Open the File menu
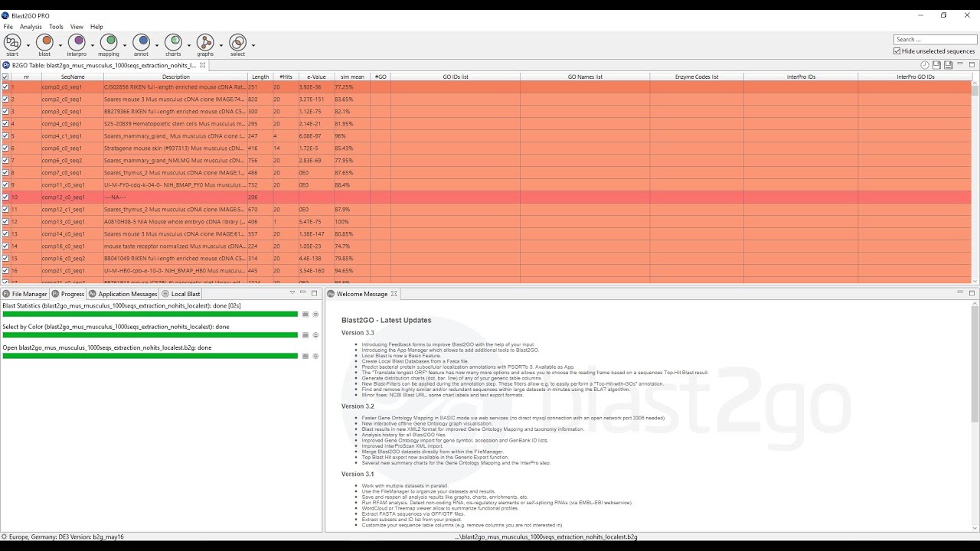The height and width of the screenshot is (551, 980). [8, 27]
